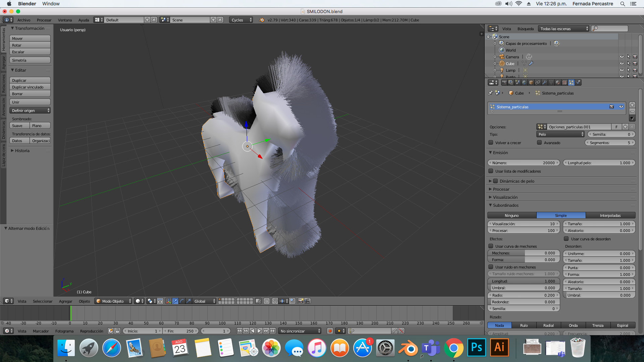Image resolution: width=644 pixels, height=362 pixels.
Task: Click the Duplicar vinculado button
Action: pos(30,87)
